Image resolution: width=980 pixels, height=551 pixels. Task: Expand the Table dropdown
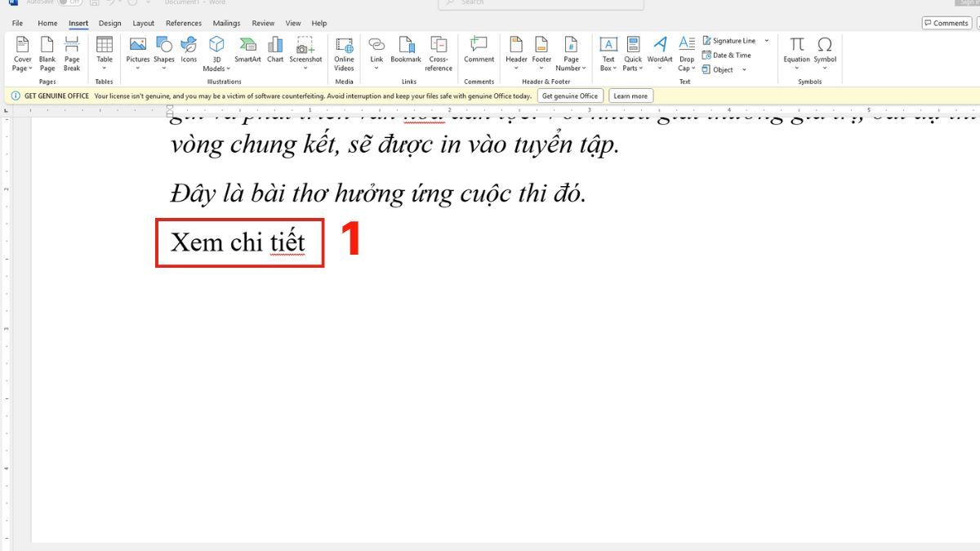105,69
